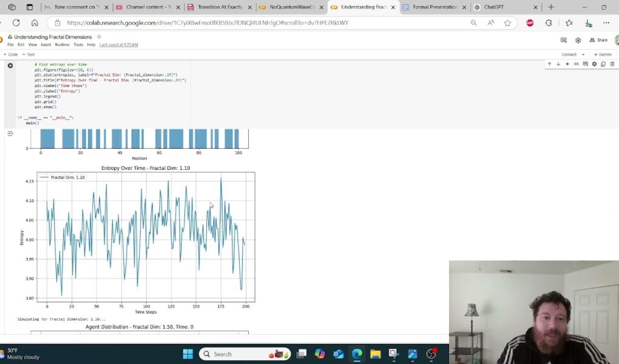
Task: Open notebook comments panel icon
Action: click(564, 40)
